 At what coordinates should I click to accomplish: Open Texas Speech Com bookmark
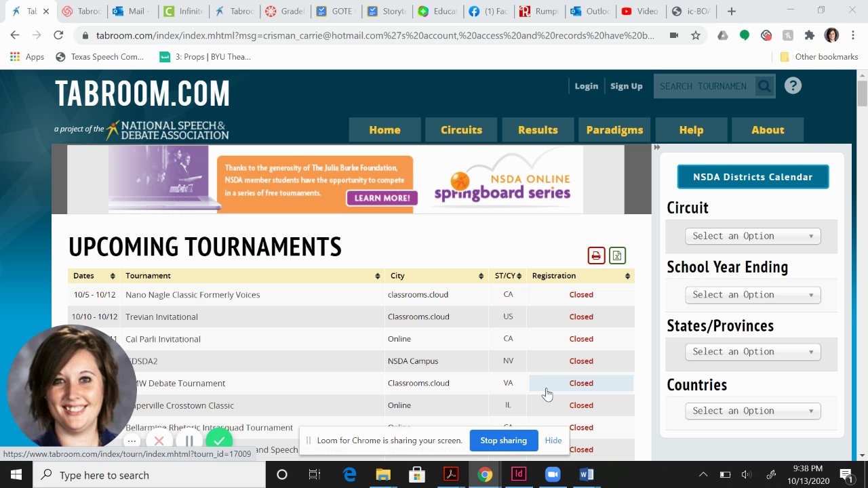point(100,57)
